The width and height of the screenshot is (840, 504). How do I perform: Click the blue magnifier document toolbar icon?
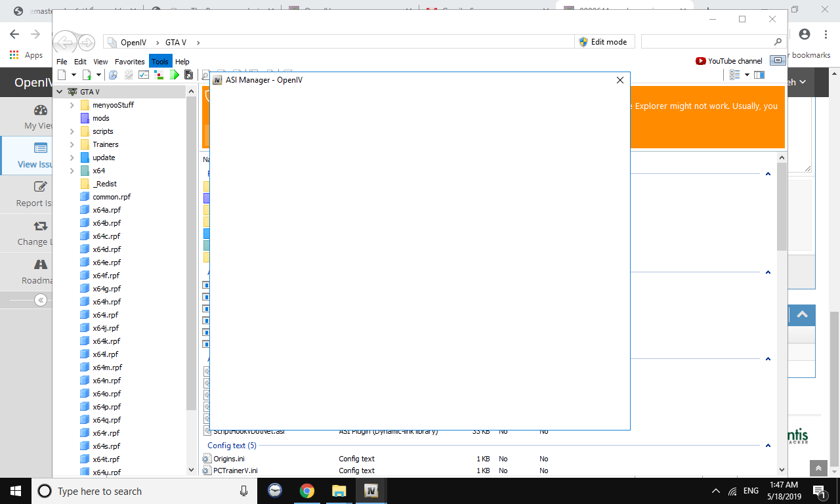113,75
